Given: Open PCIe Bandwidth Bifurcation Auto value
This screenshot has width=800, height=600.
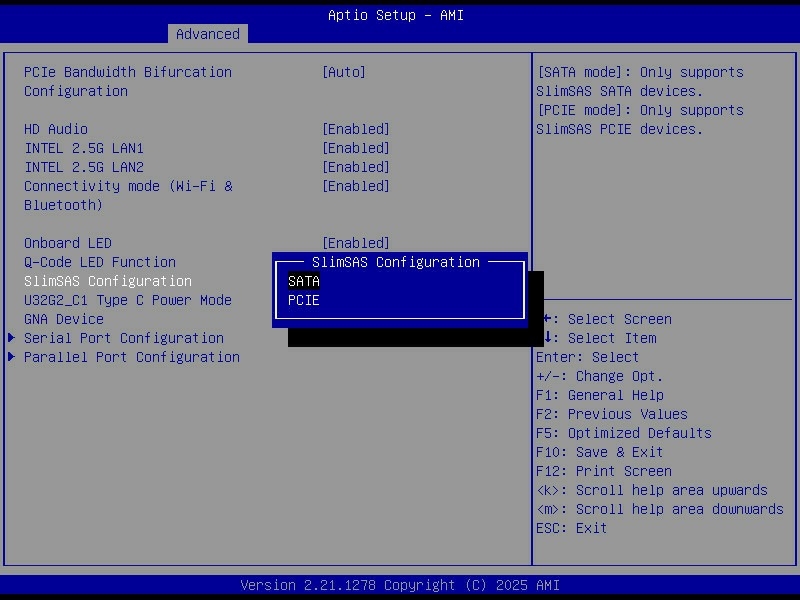Looking at the screenshot, I should (x=344, y=72).
